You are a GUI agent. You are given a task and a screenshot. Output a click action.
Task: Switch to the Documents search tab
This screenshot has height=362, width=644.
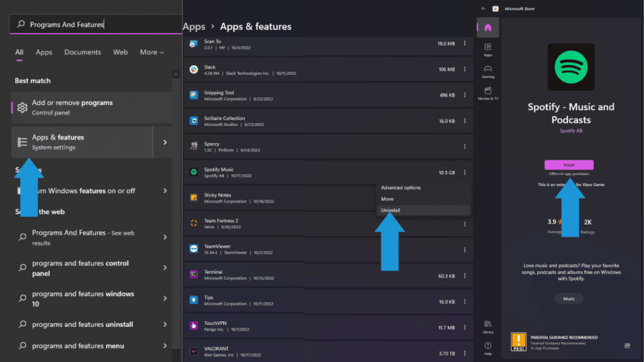82,52
